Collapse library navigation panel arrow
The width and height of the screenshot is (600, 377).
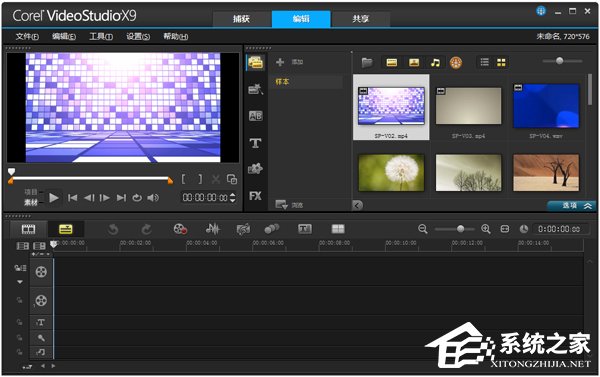[x=357, y=206]
